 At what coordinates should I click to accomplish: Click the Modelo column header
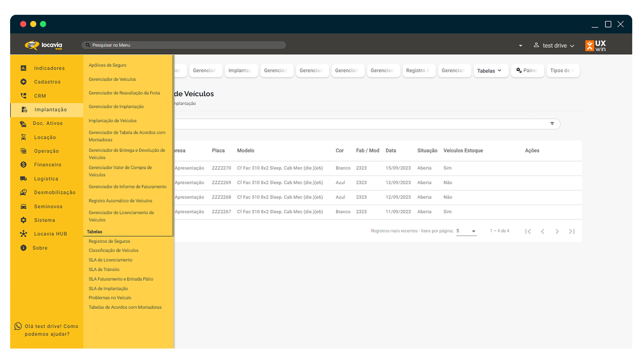coord(246,150)
